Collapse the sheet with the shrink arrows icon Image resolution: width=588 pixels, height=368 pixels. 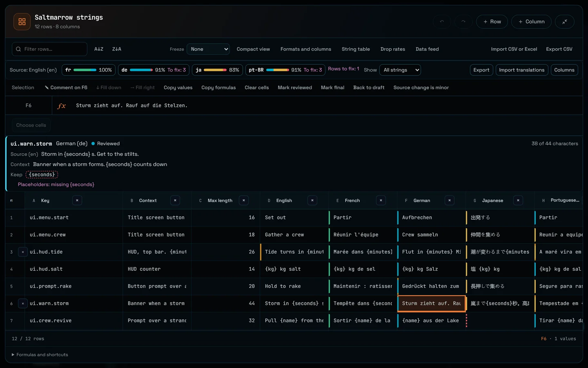(565, 22)
